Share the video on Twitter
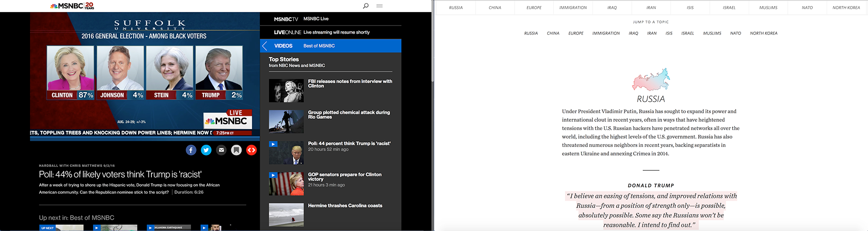 (x=206, y=150)
